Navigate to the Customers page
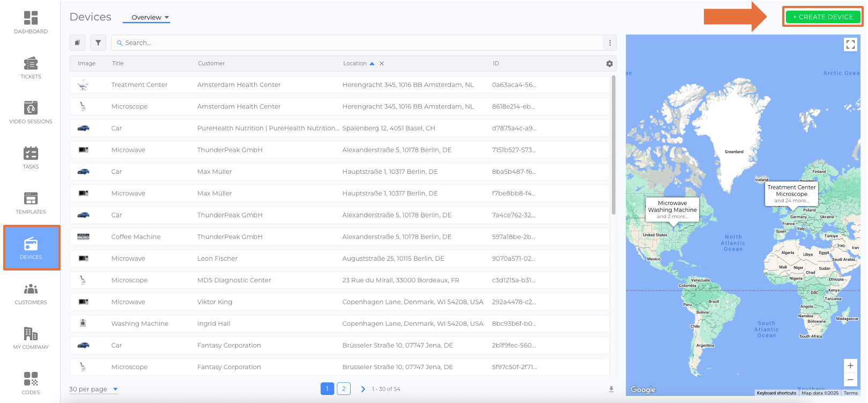 [x=31, y=294]
